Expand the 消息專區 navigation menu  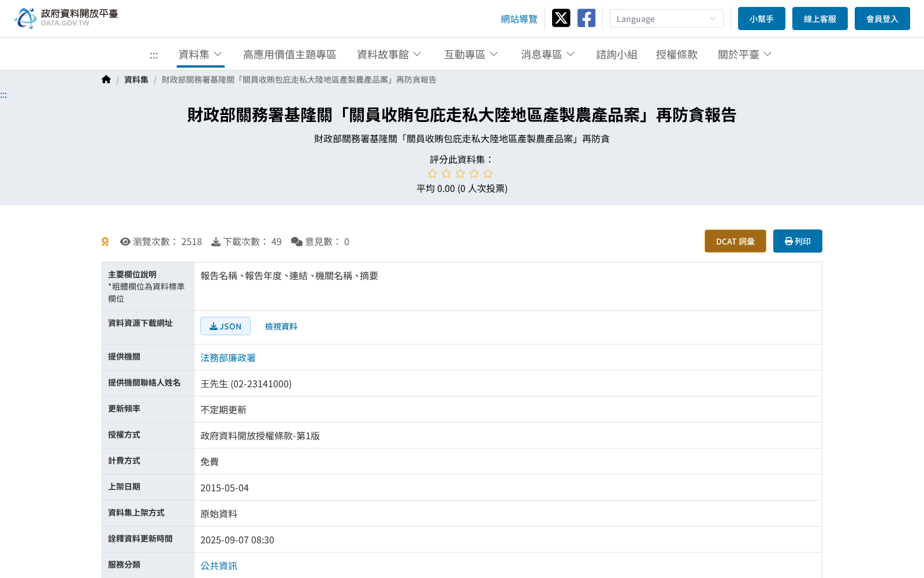click(x=548, y=54)
